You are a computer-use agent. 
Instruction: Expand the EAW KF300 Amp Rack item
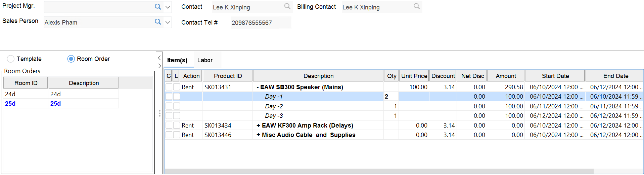pyautogui.click(x=258, y=126)
